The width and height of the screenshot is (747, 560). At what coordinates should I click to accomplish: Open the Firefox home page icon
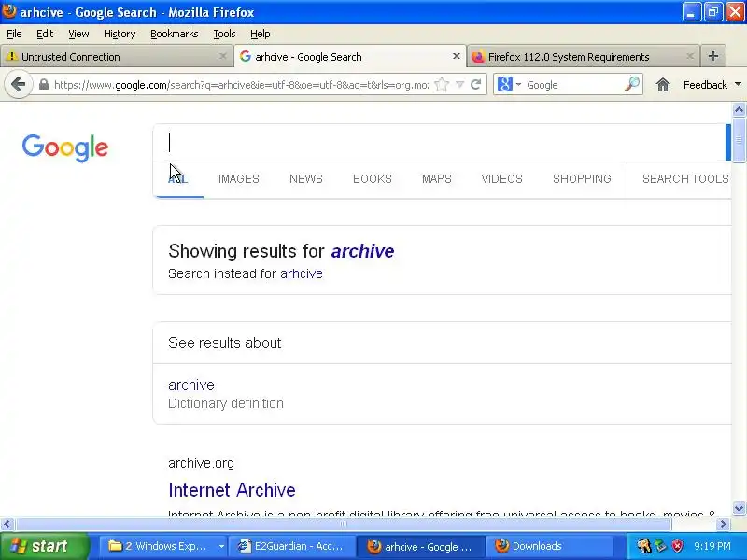[663, 85]
